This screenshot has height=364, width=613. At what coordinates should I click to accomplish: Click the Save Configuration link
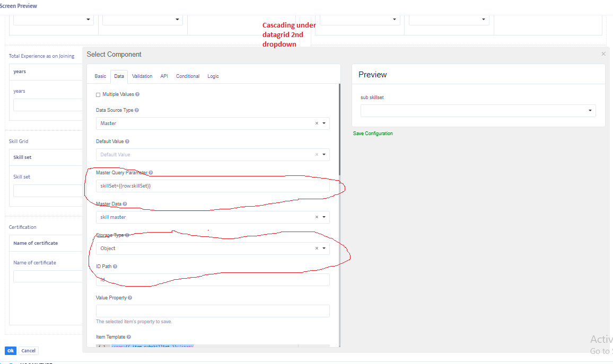point(373,133)
